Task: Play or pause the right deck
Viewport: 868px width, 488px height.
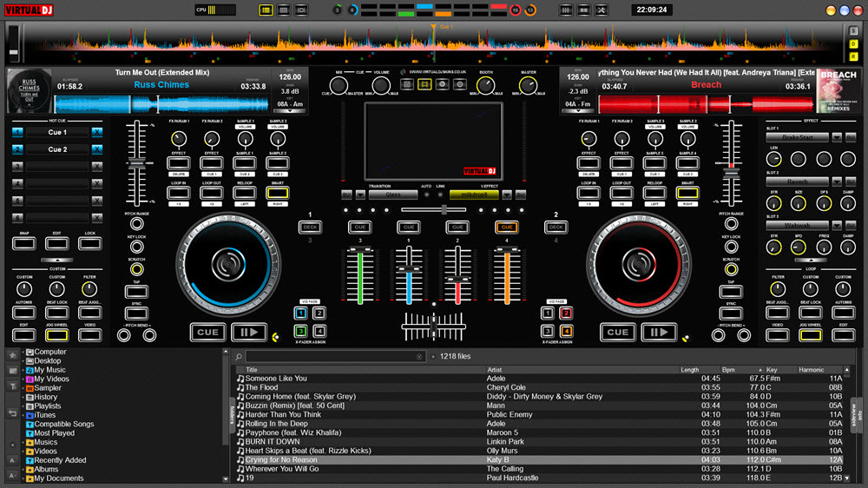Action: (659, 333)
